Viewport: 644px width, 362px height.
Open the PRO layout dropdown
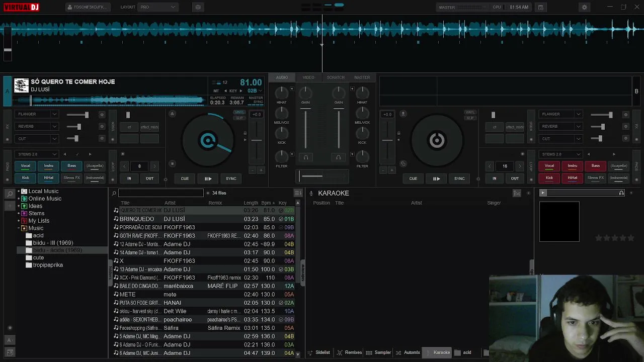(x=158, y=8)
